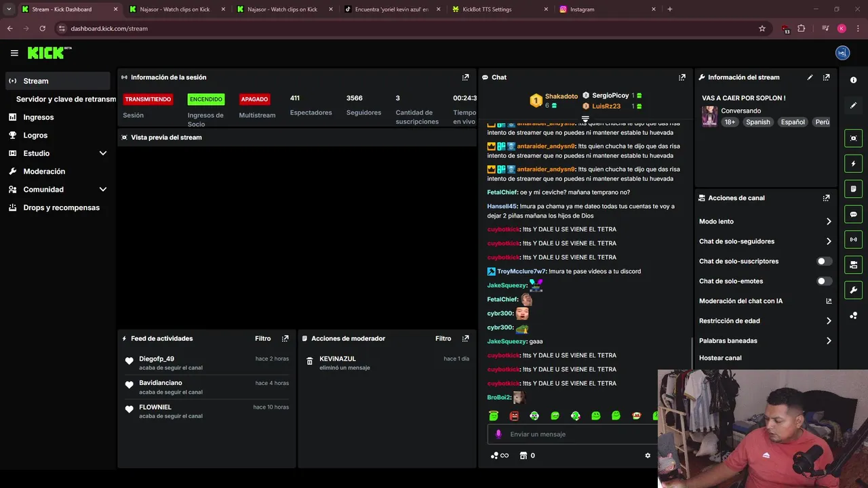Pop out the Chat panel
The image size is (868, 488).
click(x=682, y=77)
